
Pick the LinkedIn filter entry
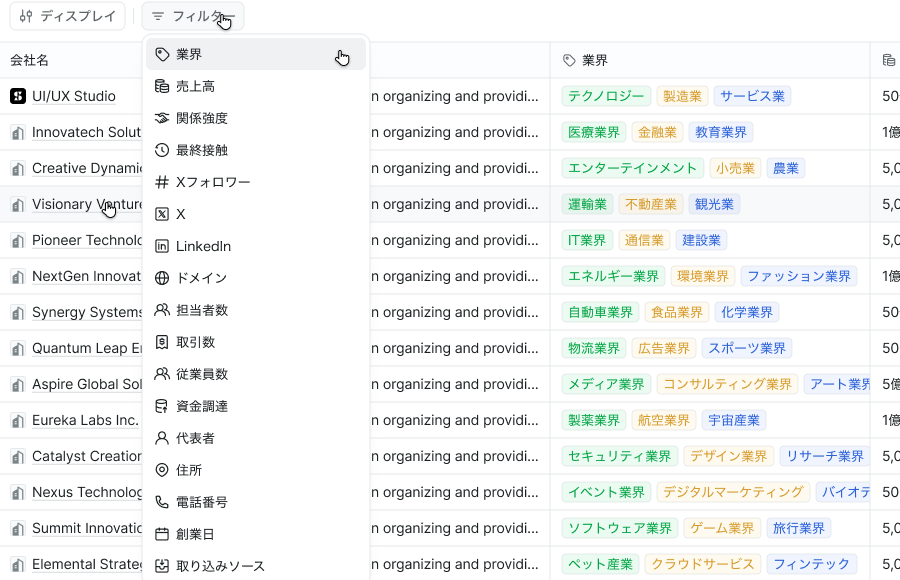255,246
